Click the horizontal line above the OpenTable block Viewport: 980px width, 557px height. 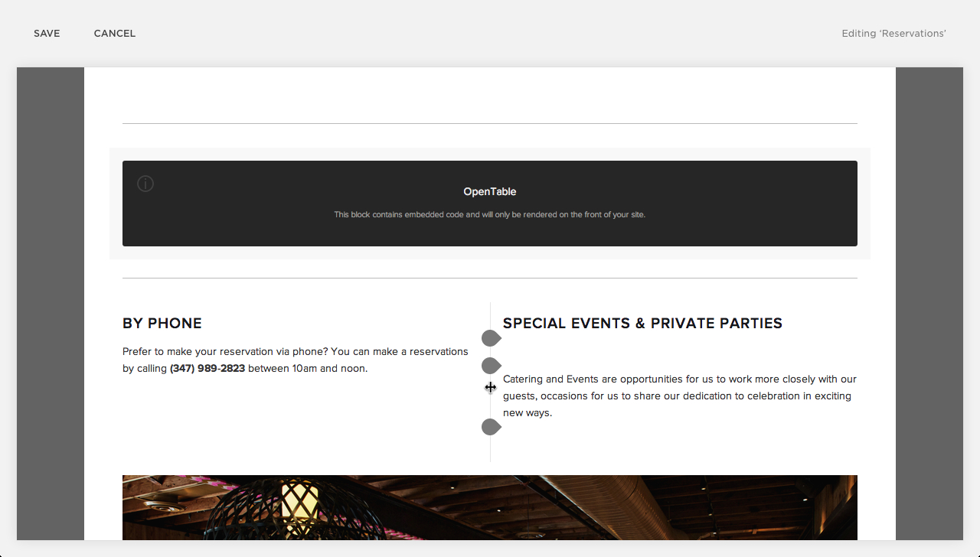(x=490, y=123)
